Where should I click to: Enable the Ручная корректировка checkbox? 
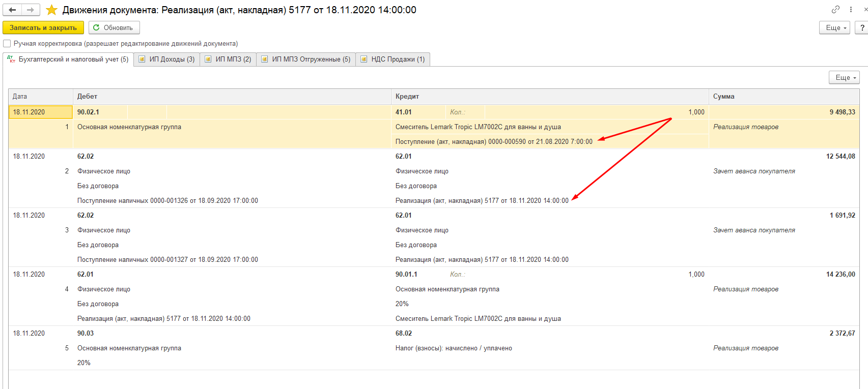(x=7, y=44)
